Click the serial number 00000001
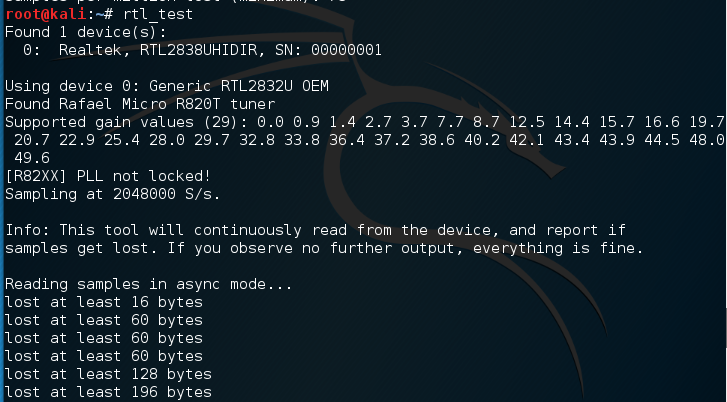 click(346, 50)
